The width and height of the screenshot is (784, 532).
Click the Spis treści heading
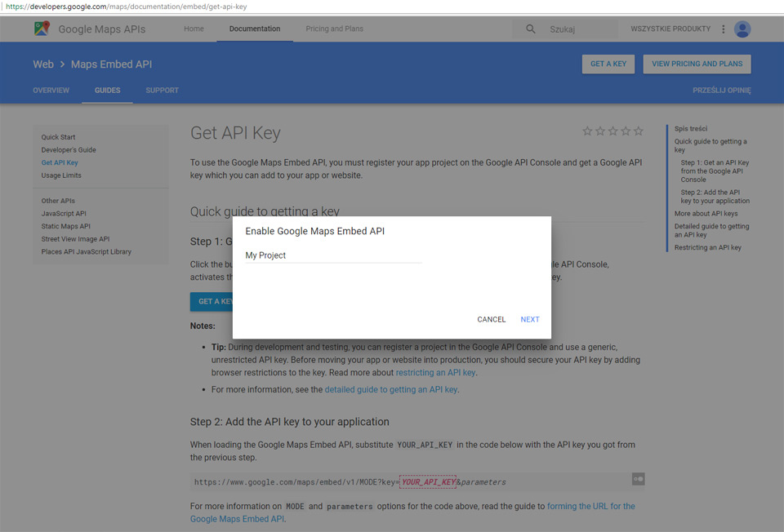click(x=691, y=128)
